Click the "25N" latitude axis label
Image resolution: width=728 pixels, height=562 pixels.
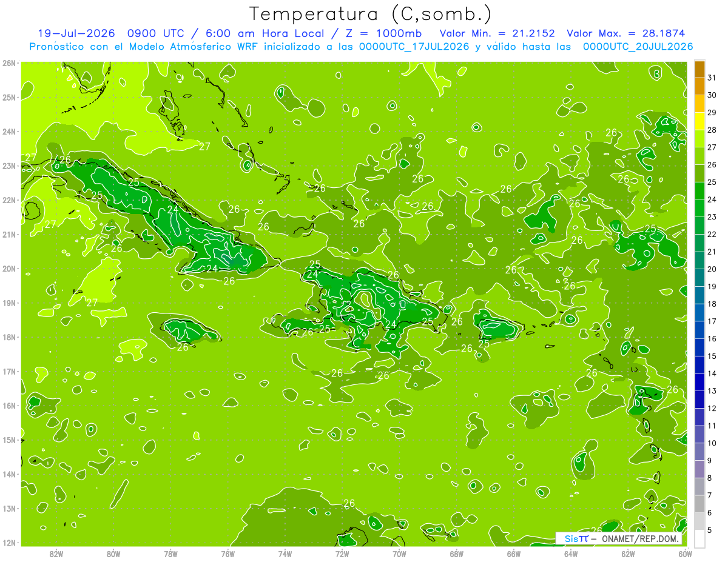pyautogui.click(x=8, y=98)
